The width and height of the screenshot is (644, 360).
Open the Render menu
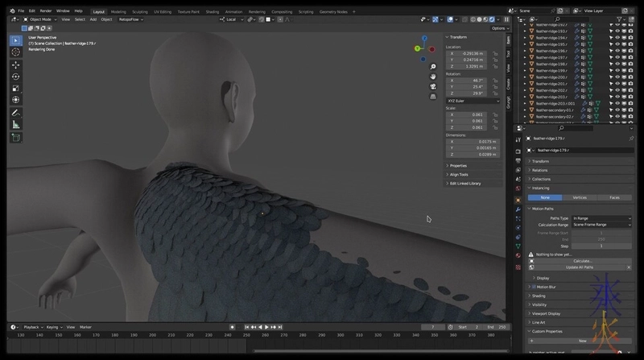46,10
